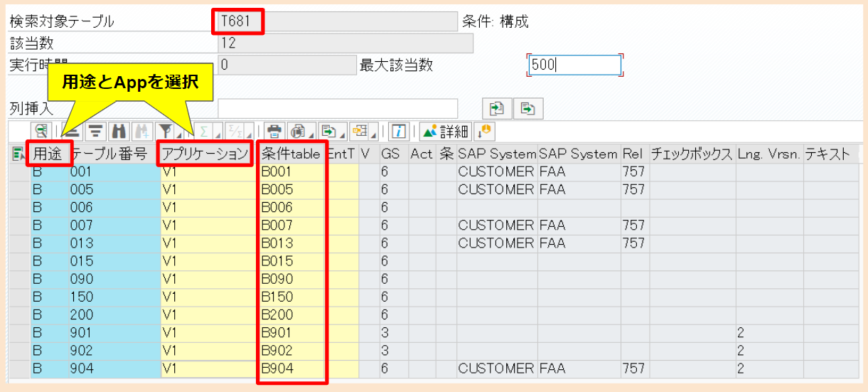Viewport: 868px width, 392px height.
Task: Click the print icon in toolbar
Action: 274,131
